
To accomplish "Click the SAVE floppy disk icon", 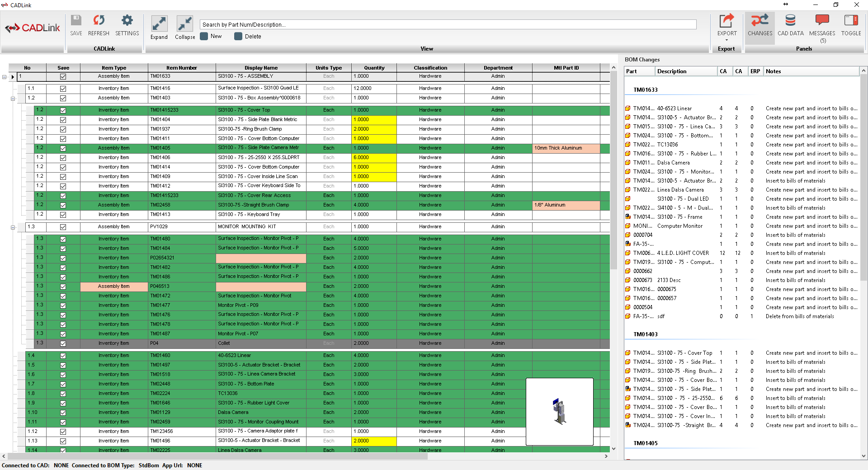I will (76, 20).
